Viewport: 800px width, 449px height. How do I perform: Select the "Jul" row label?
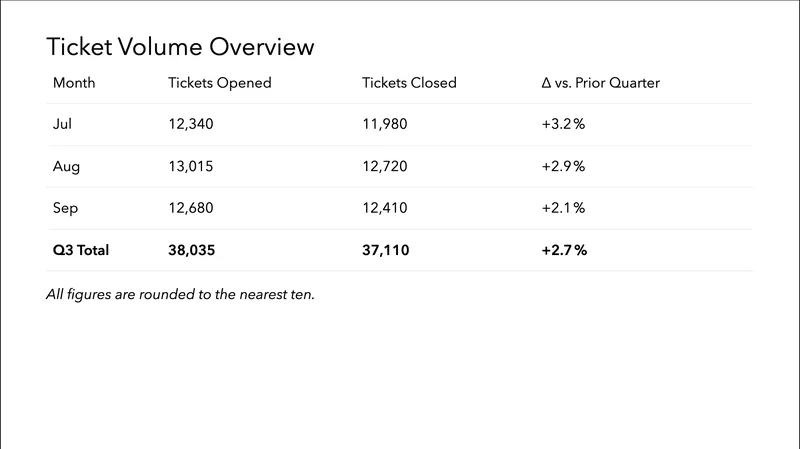click(x=63, y=124)
